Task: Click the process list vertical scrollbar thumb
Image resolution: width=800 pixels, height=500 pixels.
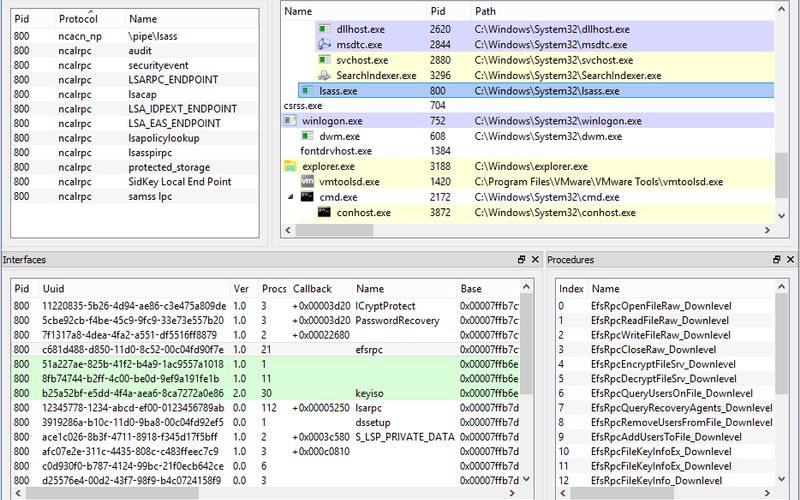Action: tap(782, 175)
